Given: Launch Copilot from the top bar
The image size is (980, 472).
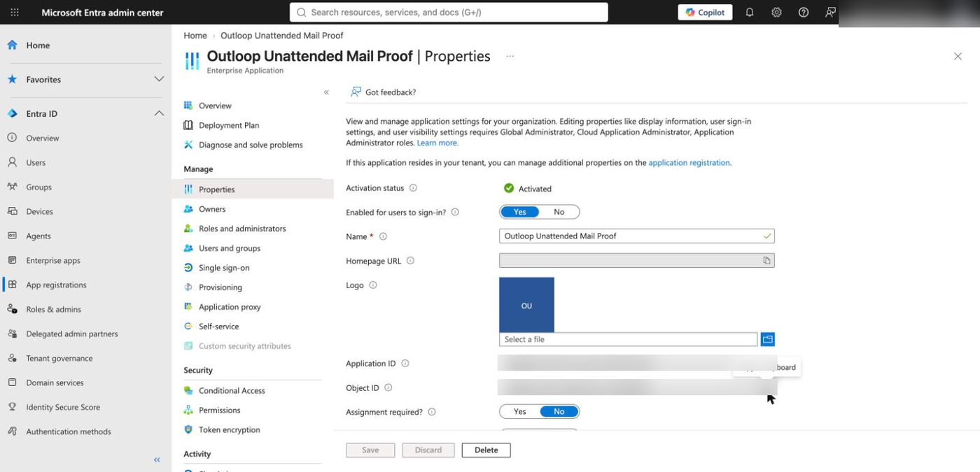Looking at the screenshot, I should 705,13.
